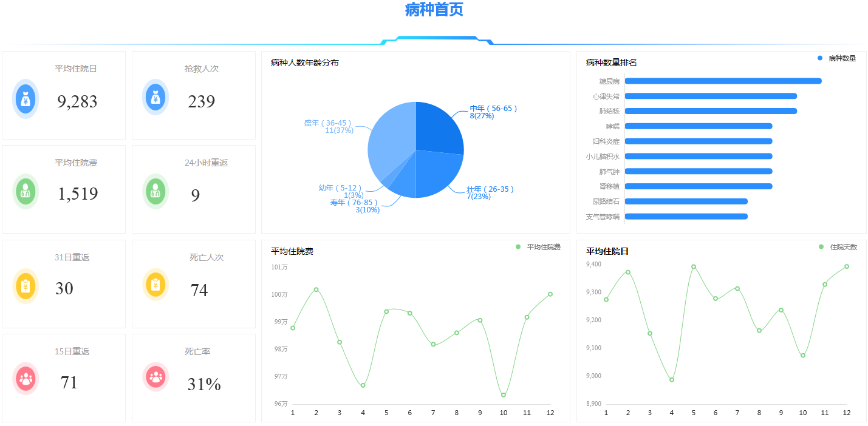Screen dimensions: 868x426
Task: Click the 死亡率 red icon
Action: (x=155, y=378)
